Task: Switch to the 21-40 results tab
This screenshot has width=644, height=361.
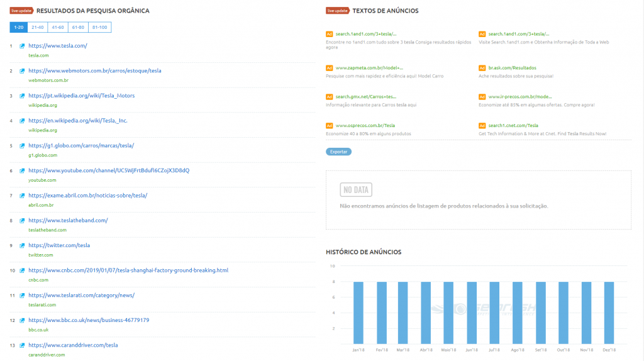Action: (37, 27)
